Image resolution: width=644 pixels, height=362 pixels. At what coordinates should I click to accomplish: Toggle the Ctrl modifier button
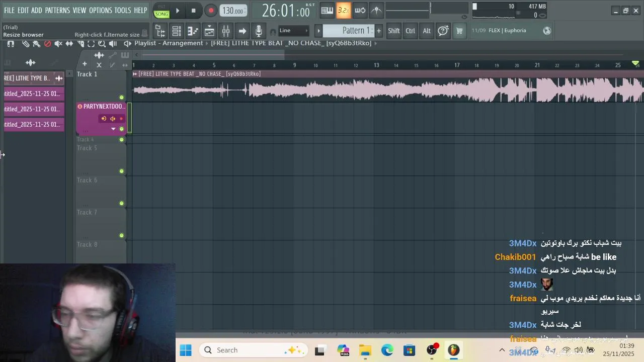(411, 31)
